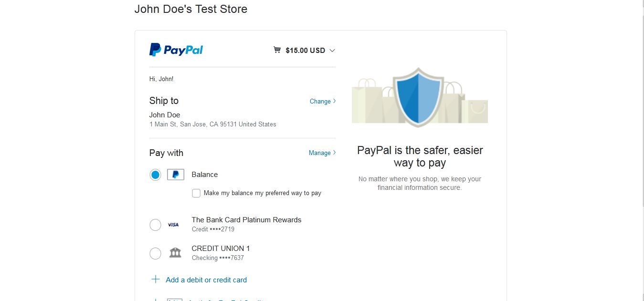Click the shopping cart icon
Image resolution: width=644 pixels, height=301 pixels.
(x=277, y=50)
